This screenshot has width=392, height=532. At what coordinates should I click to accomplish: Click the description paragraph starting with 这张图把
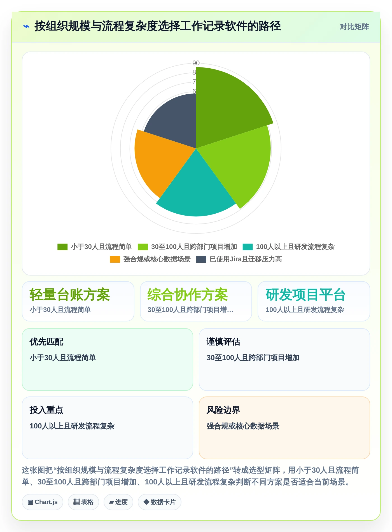[x=190, y=476]
